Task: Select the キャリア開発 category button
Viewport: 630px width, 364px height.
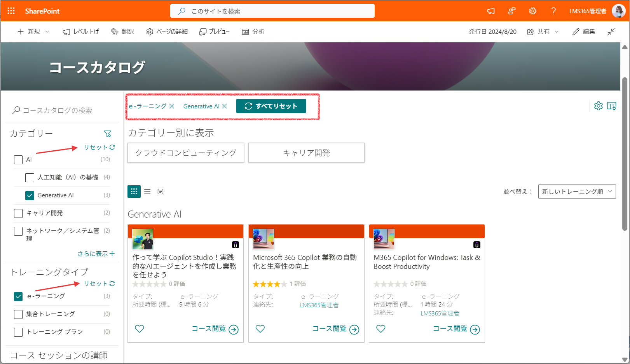Action: [x=306, y=153]
